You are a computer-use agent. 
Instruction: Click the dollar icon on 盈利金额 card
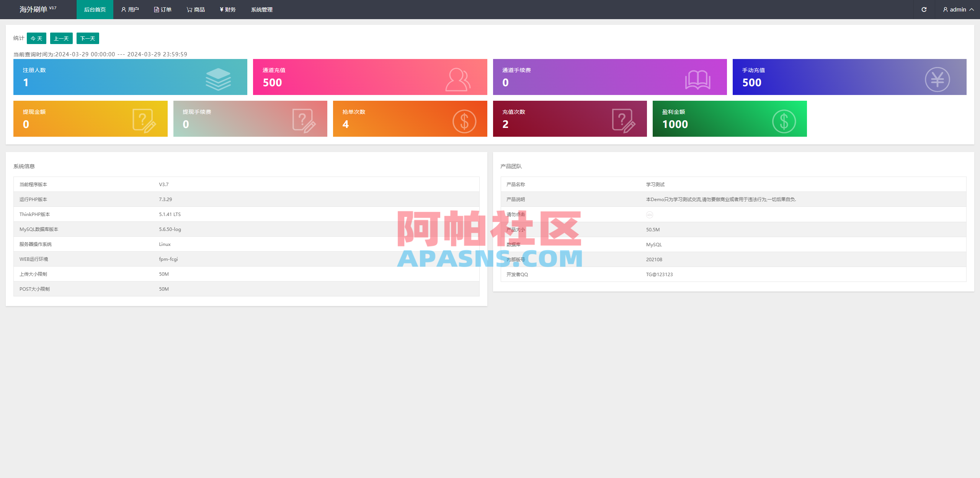pyautogui.click(x=784, y=121)
